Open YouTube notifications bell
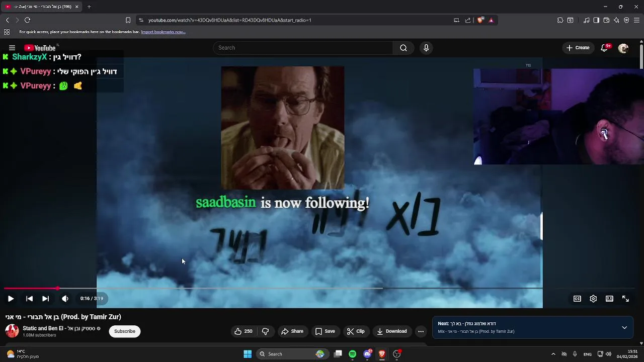 (605, 48)
